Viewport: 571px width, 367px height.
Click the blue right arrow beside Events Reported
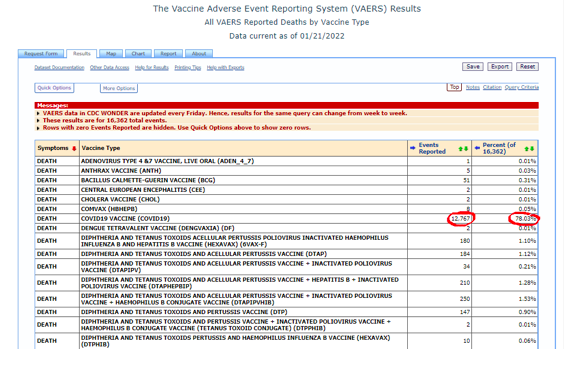coord(412,148)
